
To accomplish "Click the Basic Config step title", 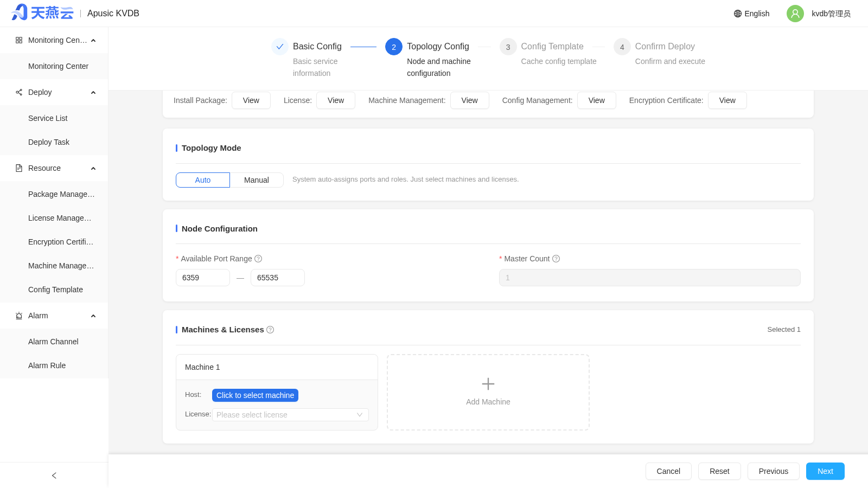I will click(317, 47).
